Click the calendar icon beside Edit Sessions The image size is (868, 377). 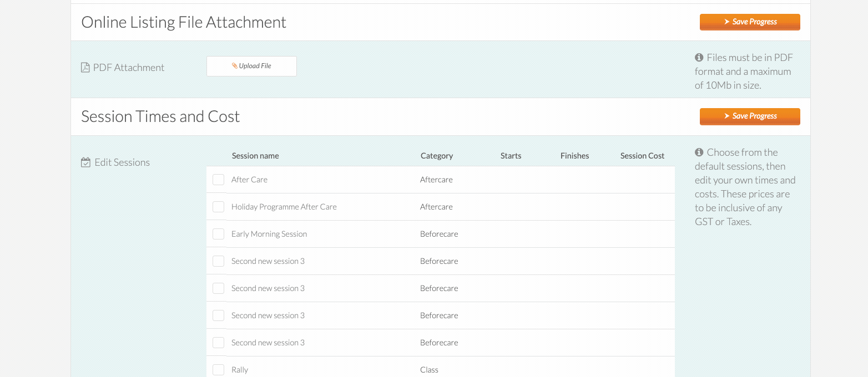coord(85,162)
